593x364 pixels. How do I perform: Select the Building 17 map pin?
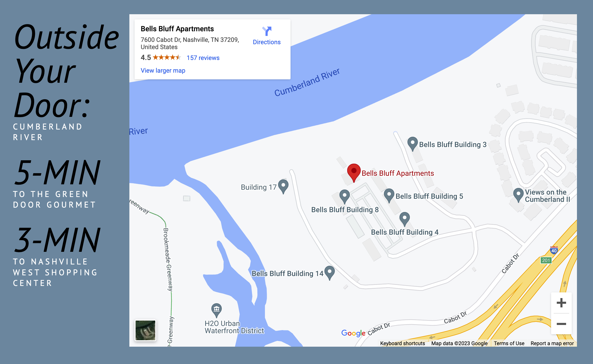283,187
